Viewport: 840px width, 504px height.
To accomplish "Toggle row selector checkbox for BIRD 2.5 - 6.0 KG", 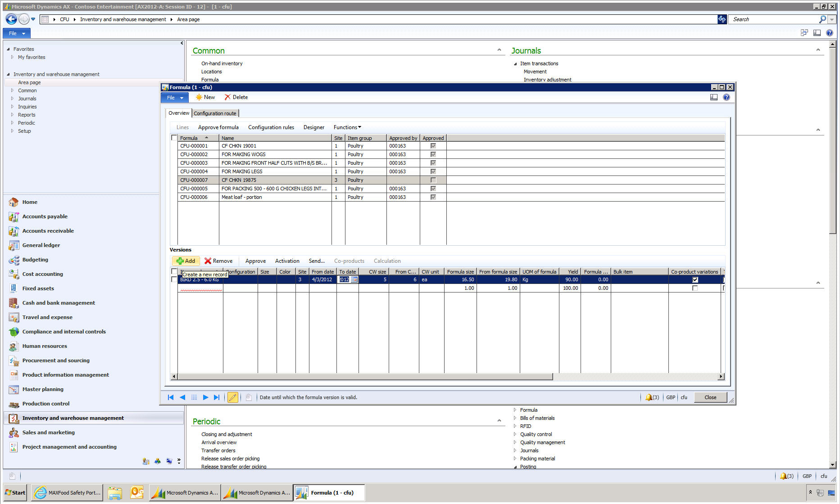I will [174, 279].
